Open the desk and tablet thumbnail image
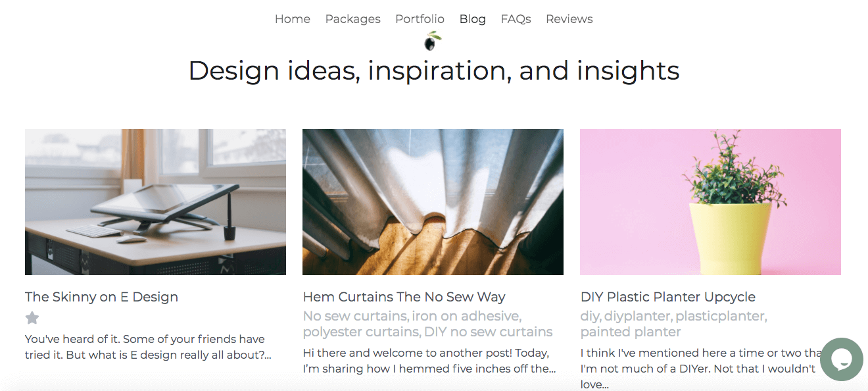 tap(155, 202)
